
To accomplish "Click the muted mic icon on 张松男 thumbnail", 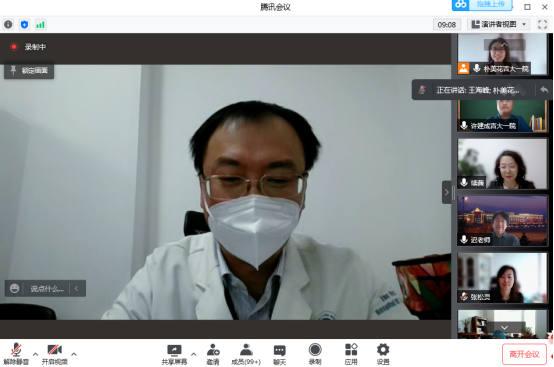I will coord(464,296).
